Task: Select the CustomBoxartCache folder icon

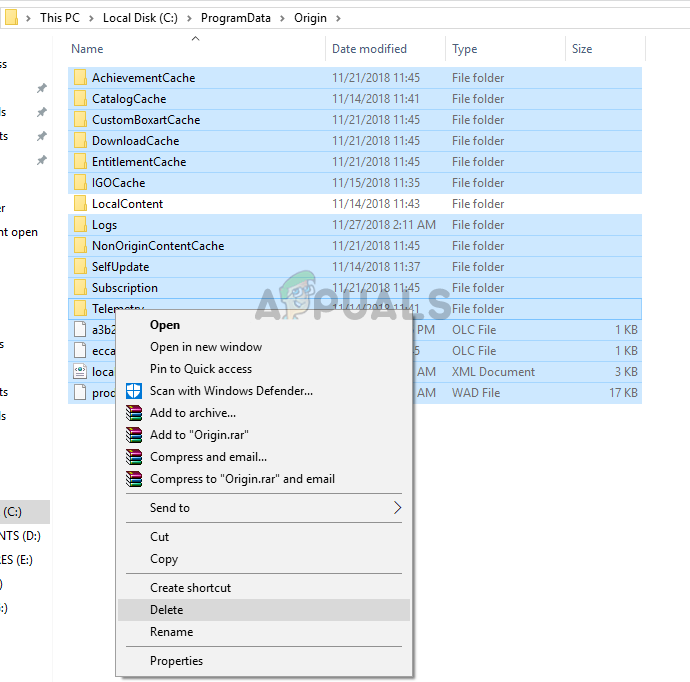Action: tap(80, 120)
